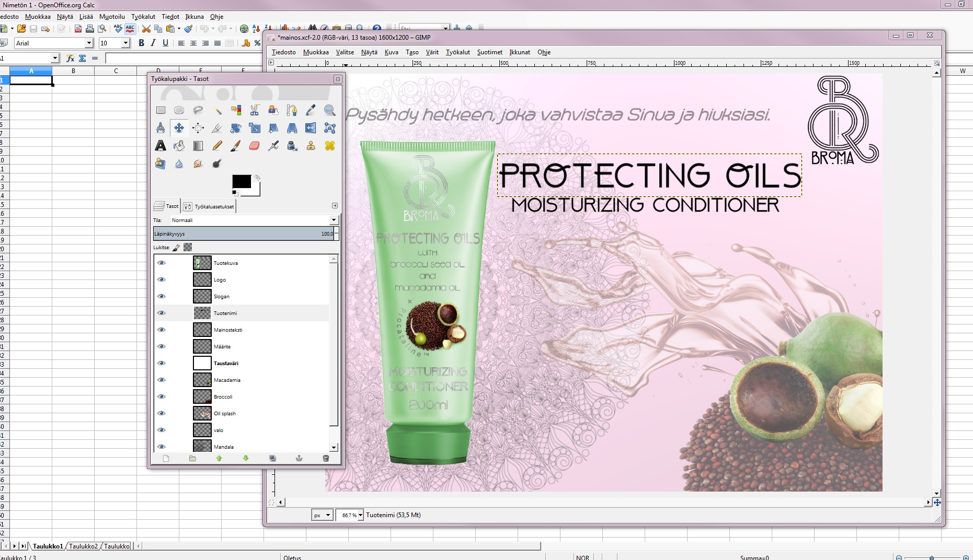
Task: Choose the Zoom magnifier tool
Action: 329,110
